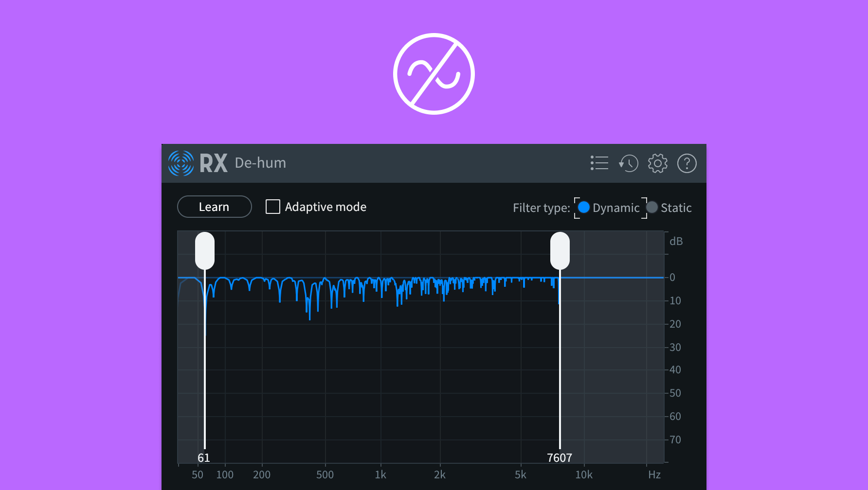Screen dimensions: 868x490
Task: Click the Filter type label
Action: (542, 208)
